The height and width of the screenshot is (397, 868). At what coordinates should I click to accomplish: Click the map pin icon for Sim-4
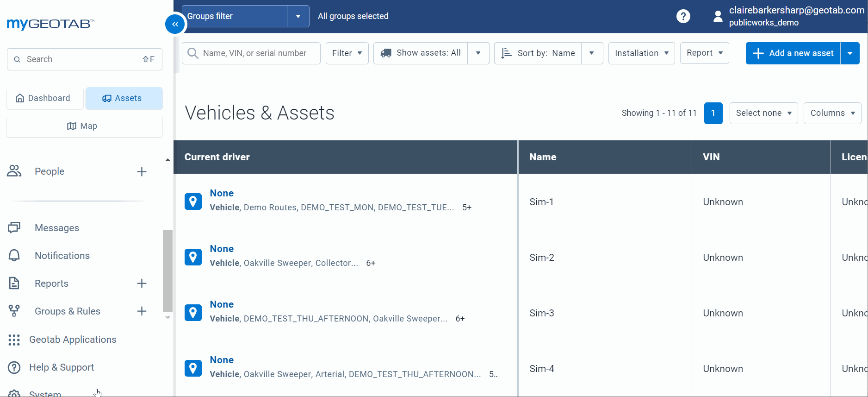pyautogui.click(x=193, y=368)
